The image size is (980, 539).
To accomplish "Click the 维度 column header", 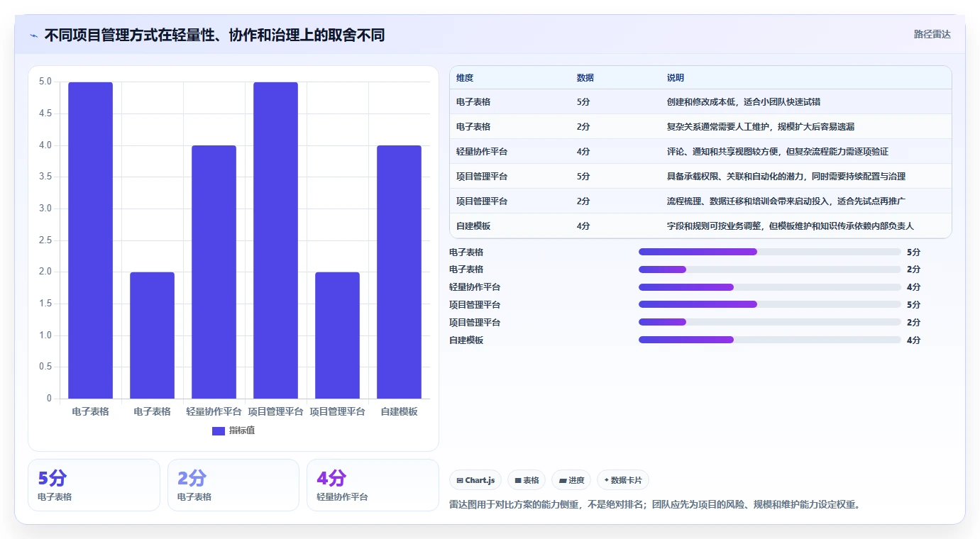I will [x=465, y=78].
